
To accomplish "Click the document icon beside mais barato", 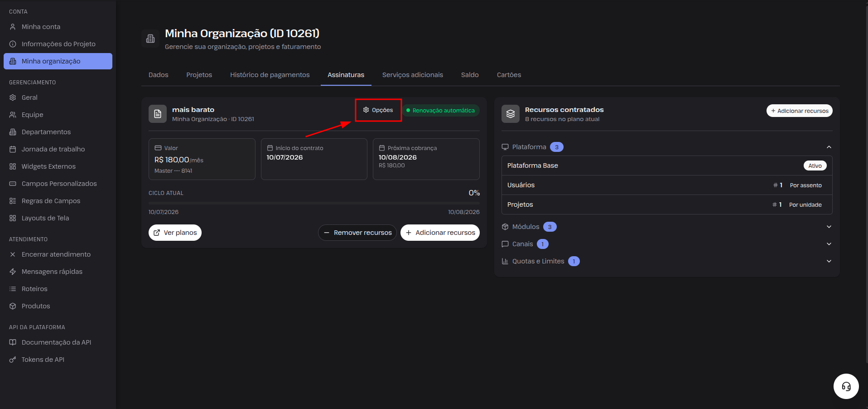I will tap(158, 114).
